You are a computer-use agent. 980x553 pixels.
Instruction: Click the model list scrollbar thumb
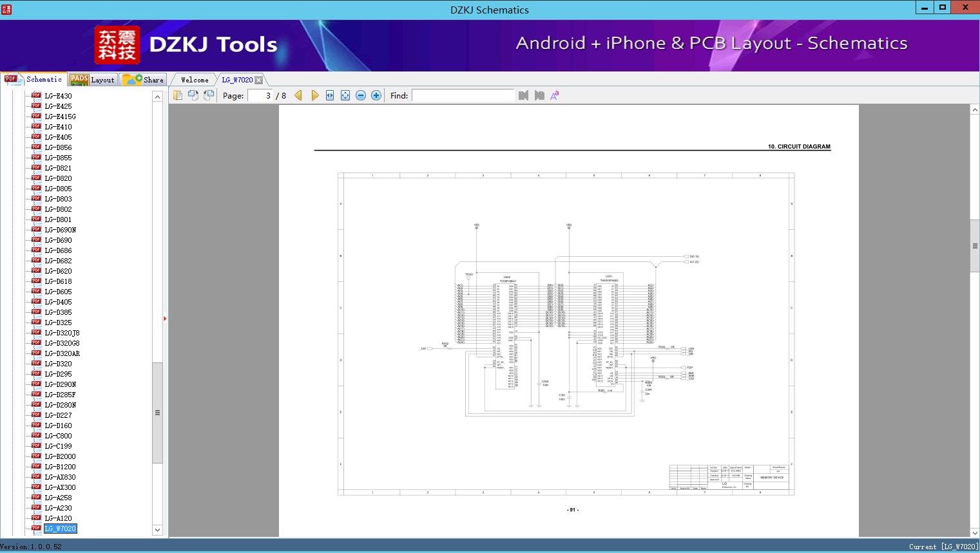[157, 413]
